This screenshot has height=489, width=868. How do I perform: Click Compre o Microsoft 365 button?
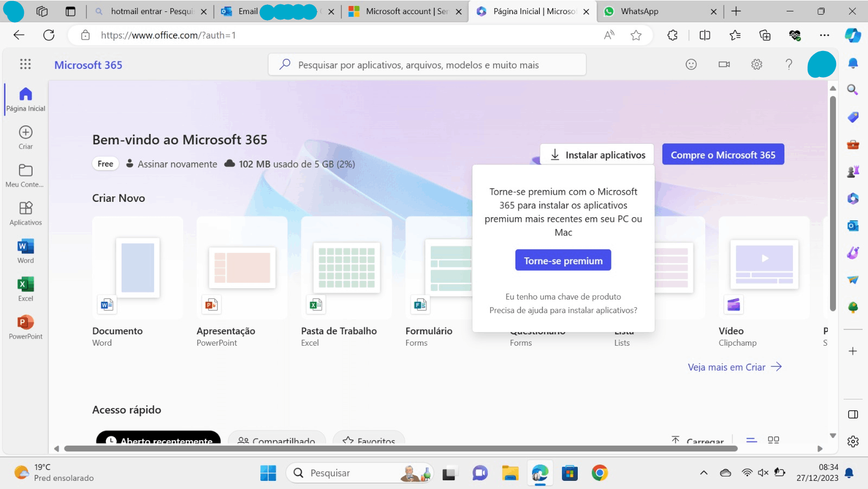723,155
